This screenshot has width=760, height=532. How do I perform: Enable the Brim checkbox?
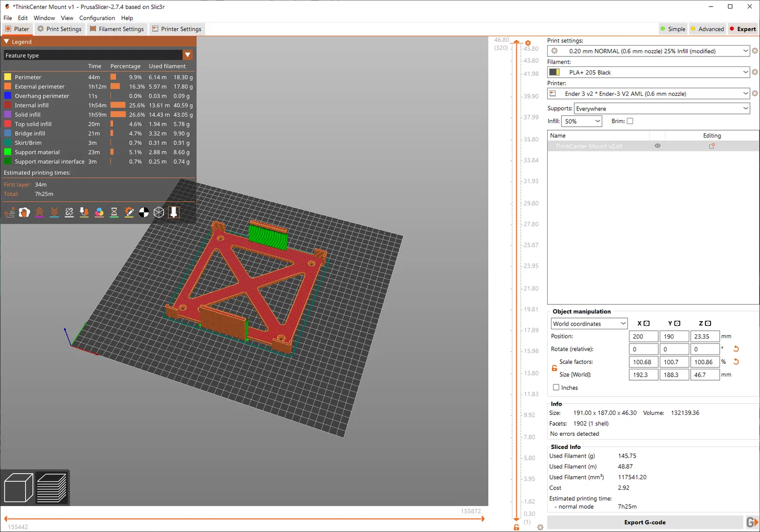click(x=630, y=121)
